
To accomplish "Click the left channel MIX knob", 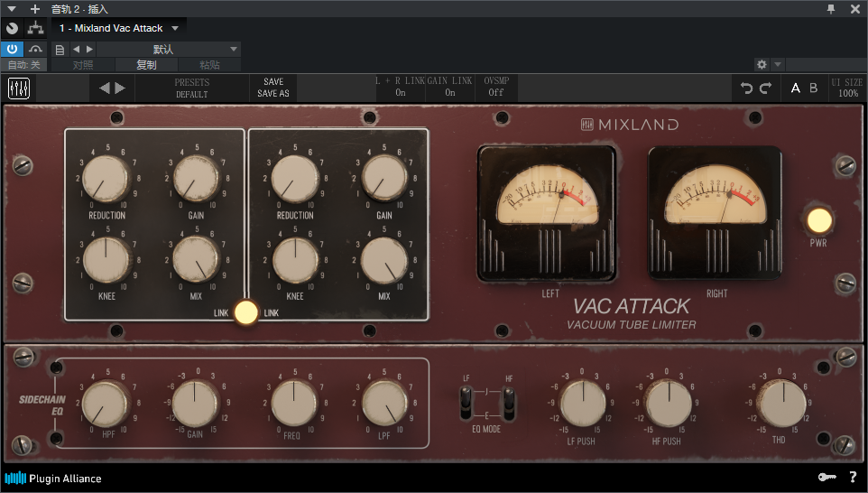I will tap(196, 259).
